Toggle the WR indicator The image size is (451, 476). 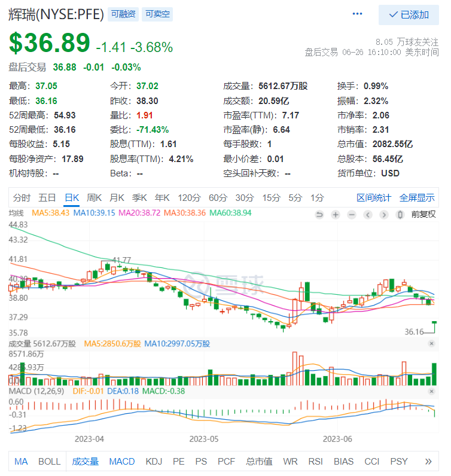[290, 462]
